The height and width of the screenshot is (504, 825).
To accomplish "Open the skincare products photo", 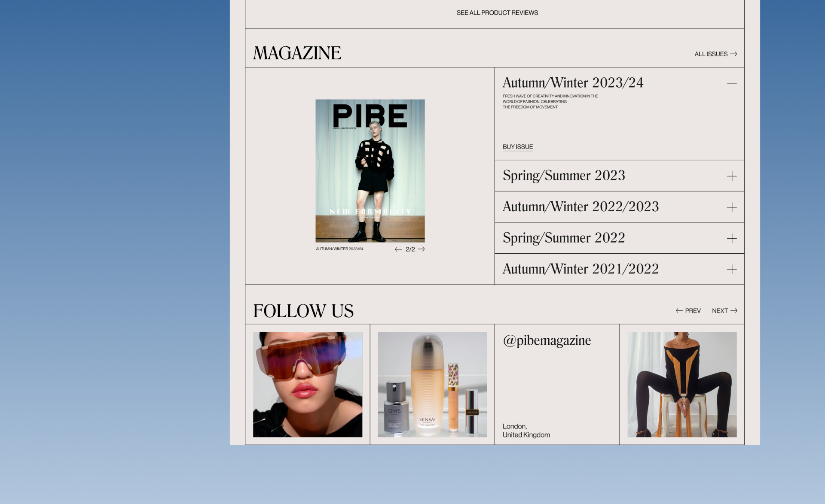I will (x=432, y=384).
